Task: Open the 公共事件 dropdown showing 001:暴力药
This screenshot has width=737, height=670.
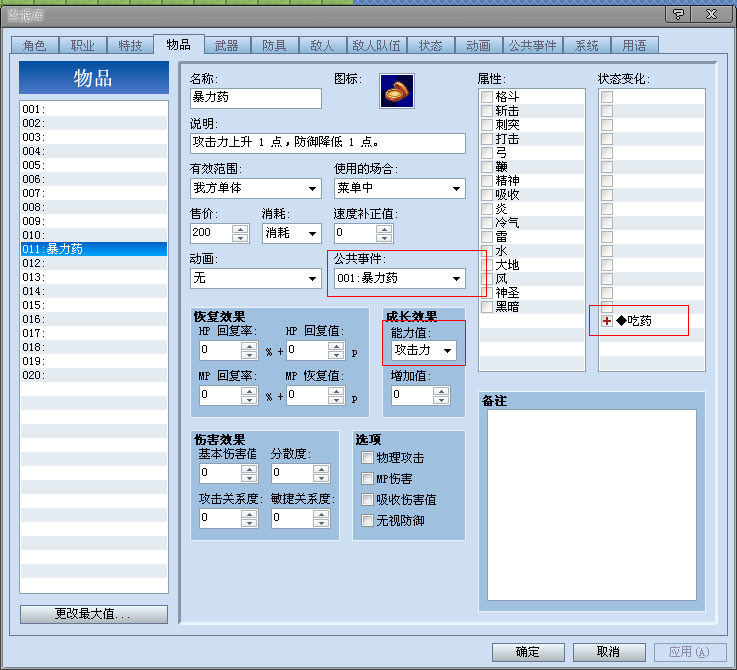Action: click(400, 278)
